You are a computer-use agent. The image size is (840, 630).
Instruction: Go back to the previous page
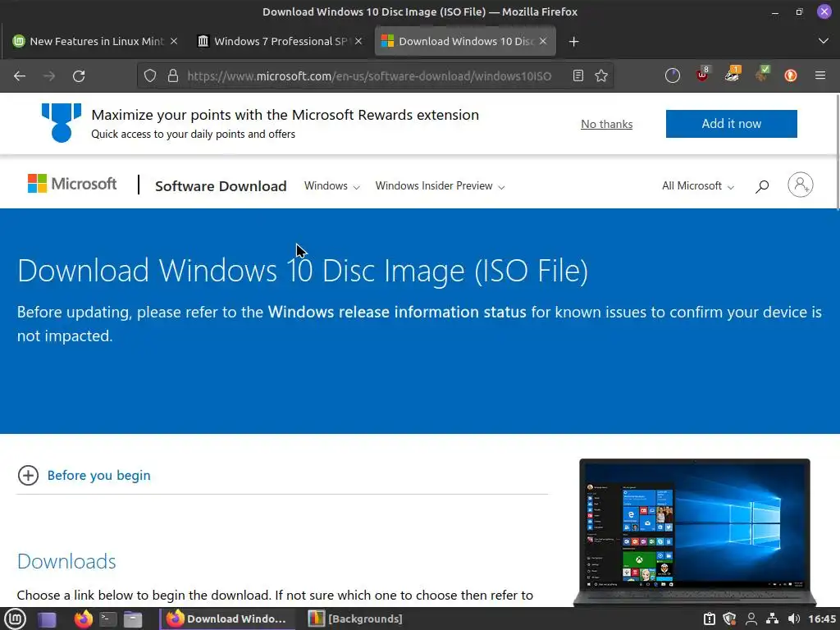[20, 76]
